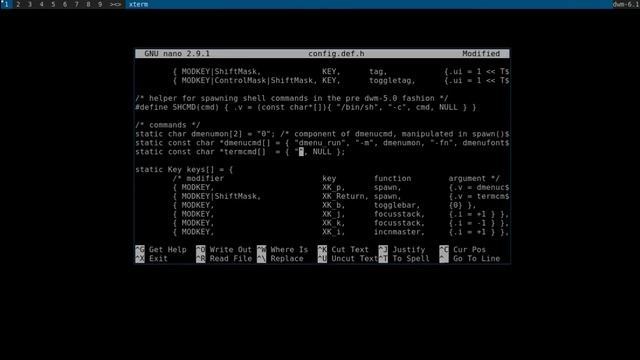
Task: Click the Modified indicator in nano header
Action: coord(481,53)
